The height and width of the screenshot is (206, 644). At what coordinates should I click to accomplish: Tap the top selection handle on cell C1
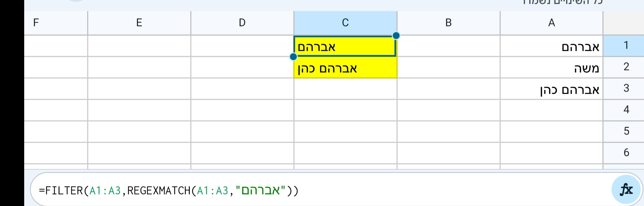pyautogui.click(x=396, y=35)
